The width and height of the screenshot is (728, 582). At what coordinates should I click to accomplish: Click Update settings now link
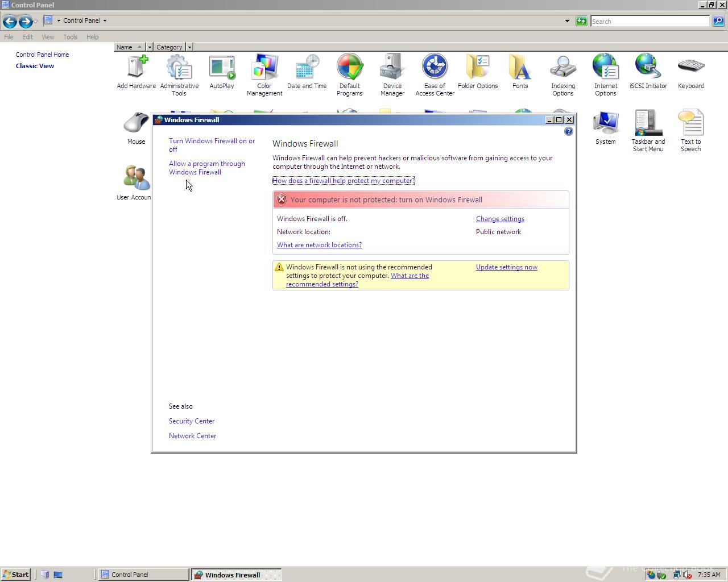[x=507, y=267]
